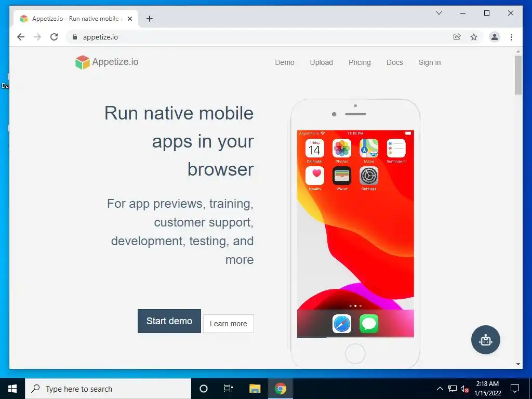This screenshot has width=532, height=399.
Task: Click the Chrome taskbar icon
Action: 280,389
